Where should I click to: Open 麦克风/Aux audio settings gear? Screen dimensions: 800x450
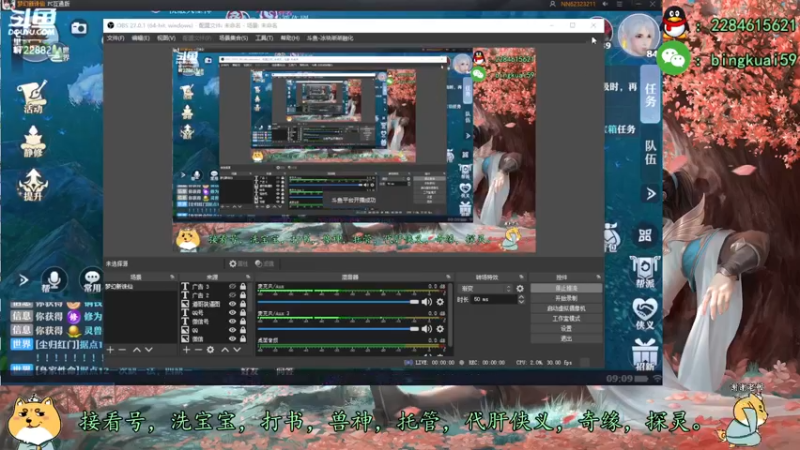coord(440,302)
